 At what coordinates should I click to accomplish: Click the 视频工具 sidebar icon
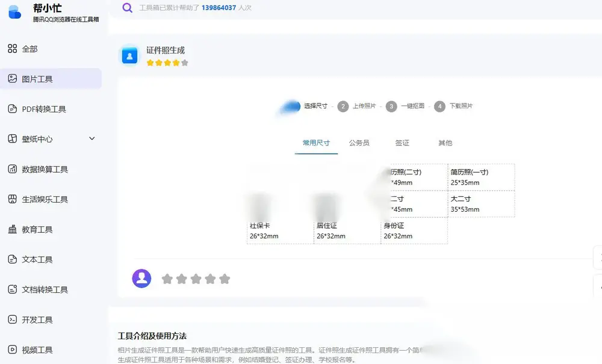tap(12, 350)
